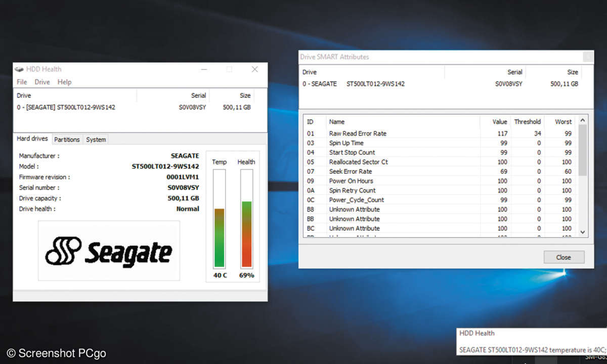Click the HDD Health title bar icon
The width and height of the screenshot is (607, 364).
click(20, 69)
